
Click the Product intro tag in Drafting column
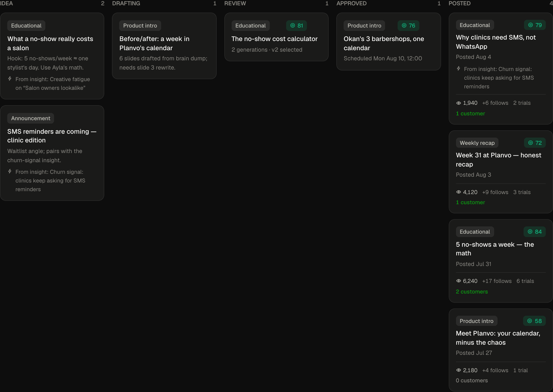(x=140, y=26)
